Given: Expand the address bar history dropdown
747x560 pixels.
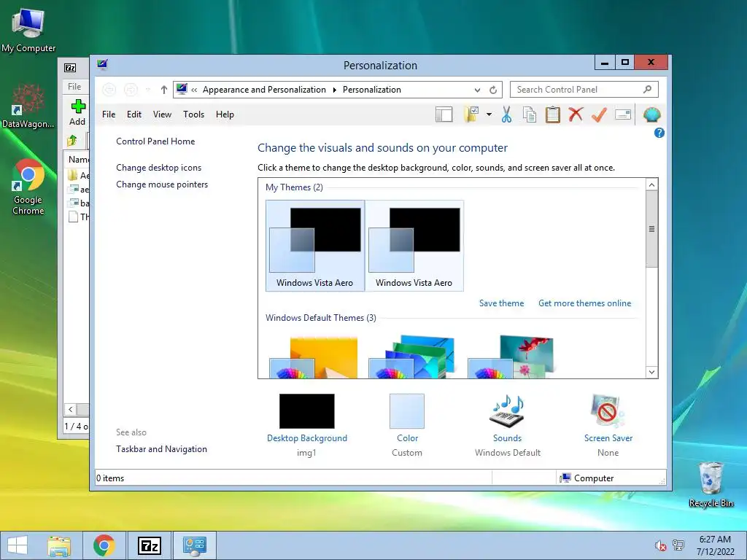Looking at the screenshot, I should tap(477, 90).
